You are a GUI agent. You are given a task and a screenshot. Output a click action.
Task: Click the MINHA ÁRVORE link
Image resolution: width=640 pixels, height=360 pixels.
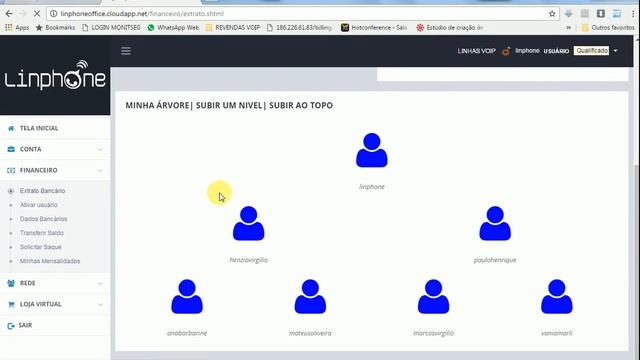coord(158,105)
